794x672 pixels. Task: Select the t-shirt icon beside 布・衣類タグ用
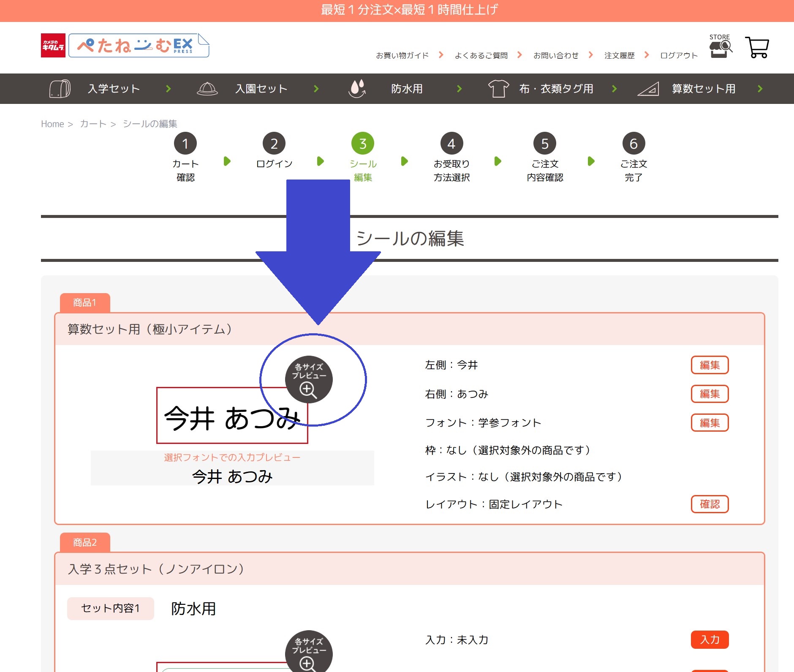(498, 89)
